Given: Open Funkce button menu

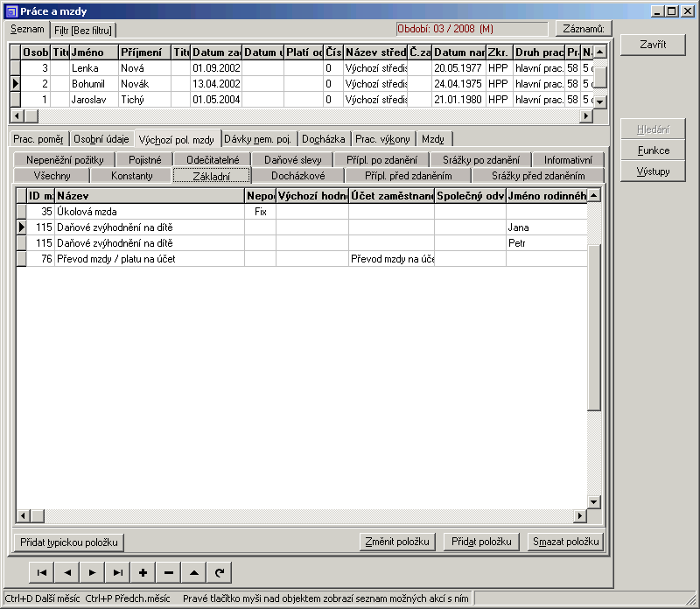Looking at the screenshot, I should [x=653, y=150].
